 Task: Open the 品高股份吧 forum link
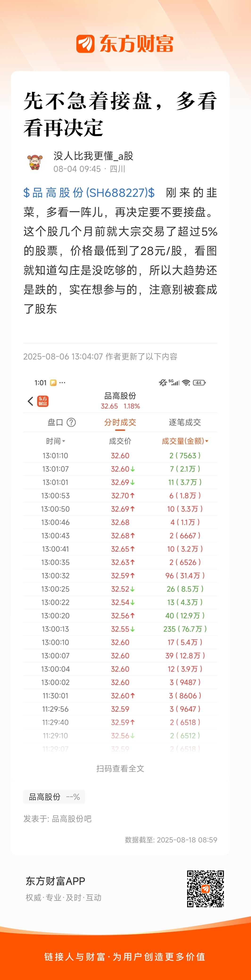point(72,819)
